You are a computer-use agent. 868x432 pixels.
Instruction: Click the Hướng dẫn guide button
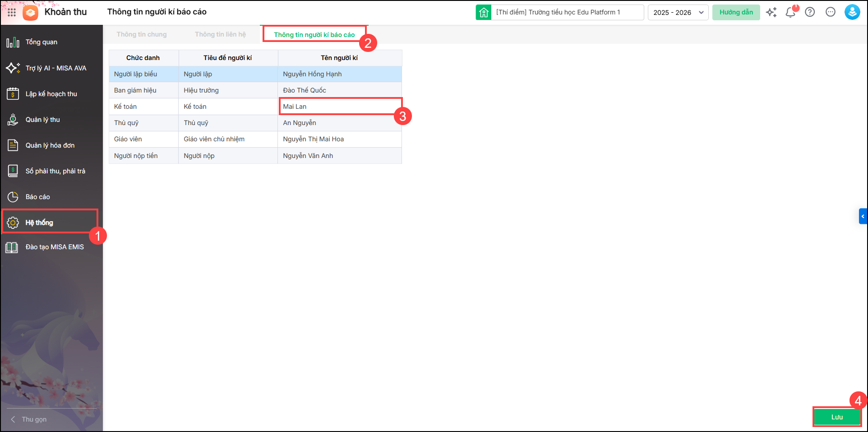click(736, 12)
